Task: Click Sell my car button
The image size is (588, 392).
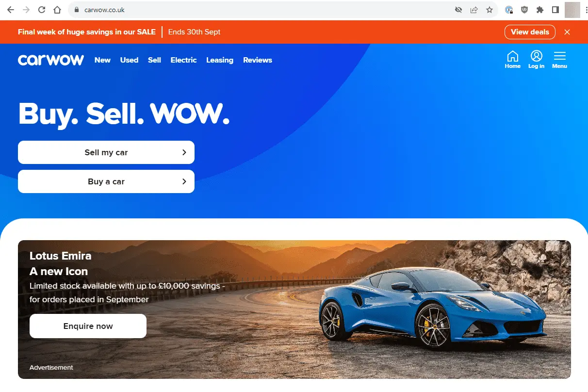Action: coord(106,152)
